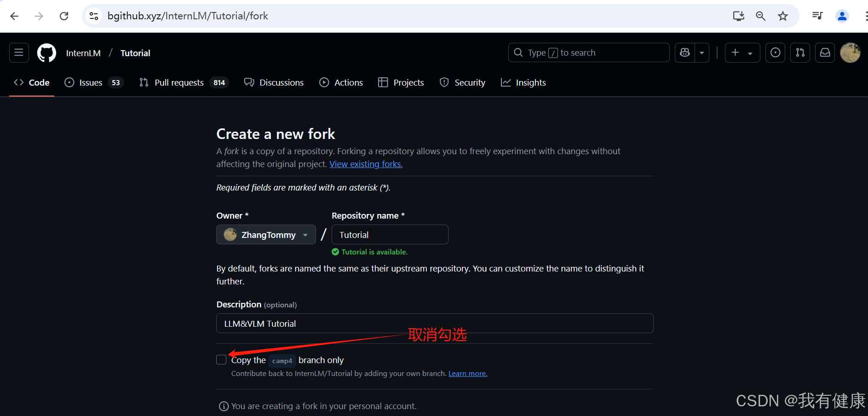Install app icon in address bar
Image resolution: width=868 pixels, height=416 pixels.
pyautogui.click(x=738, y=16)
